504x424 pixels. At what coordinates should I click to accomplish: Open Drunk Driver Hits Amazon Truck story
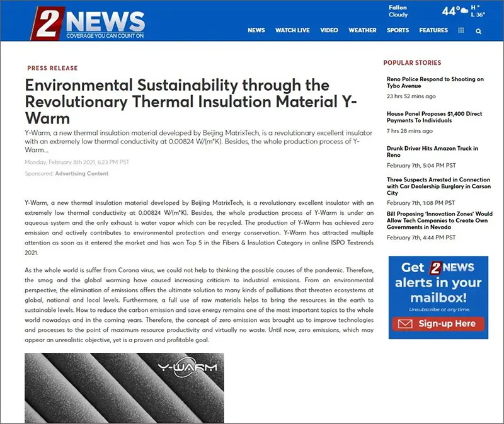(x=432, y=152)
